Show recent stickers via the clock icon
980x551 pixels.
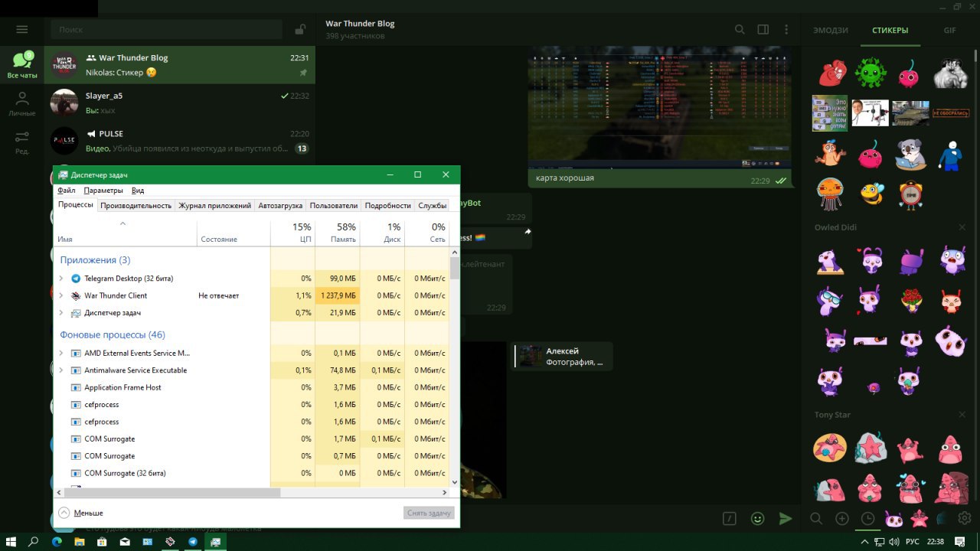pos(867,518)
